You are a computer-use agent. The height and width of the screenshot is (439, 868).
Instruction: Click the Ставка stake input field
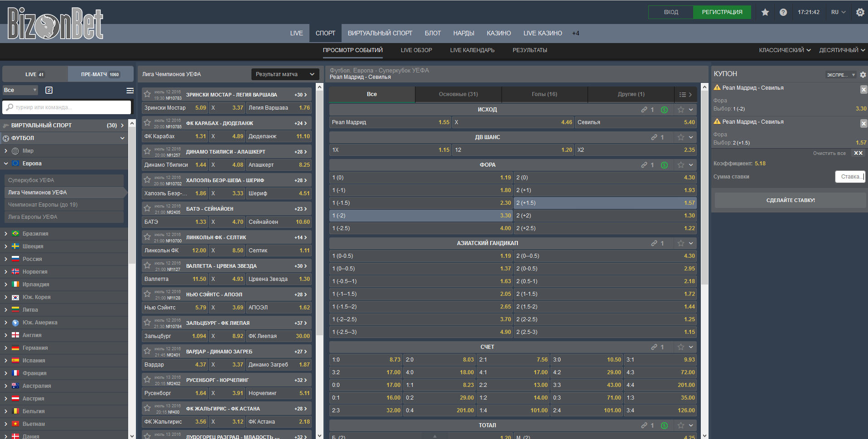850,177
